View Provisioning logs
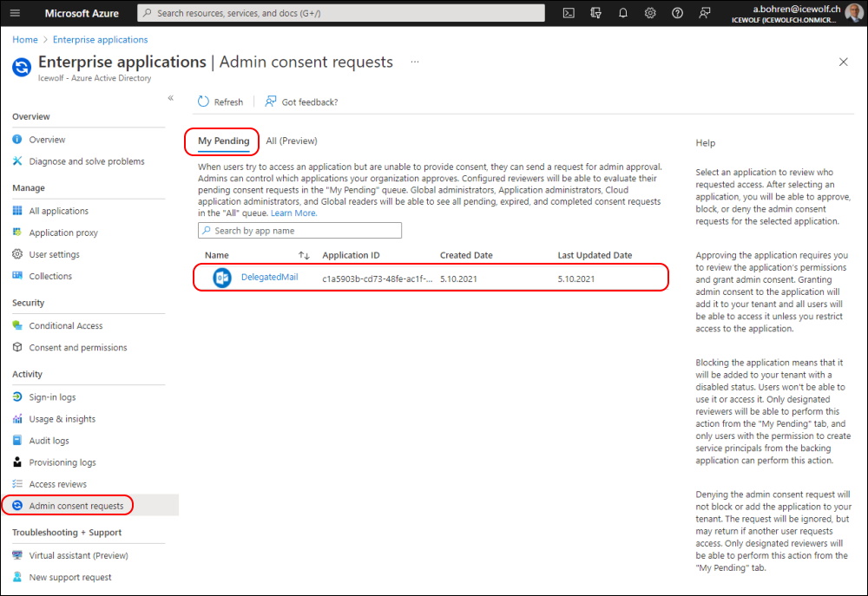The image size is (868, 596). pyautogui.click(x=62, y=462)
